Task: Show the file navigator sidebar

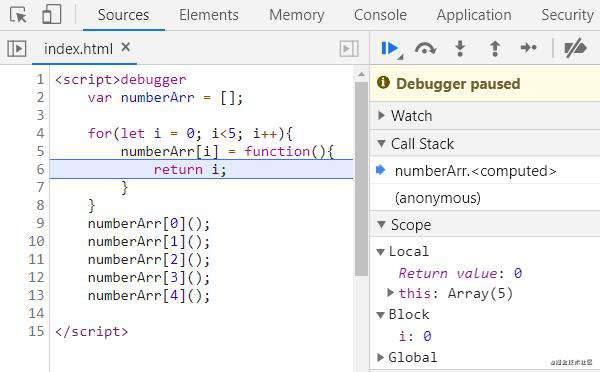Action: click(16, 49)
